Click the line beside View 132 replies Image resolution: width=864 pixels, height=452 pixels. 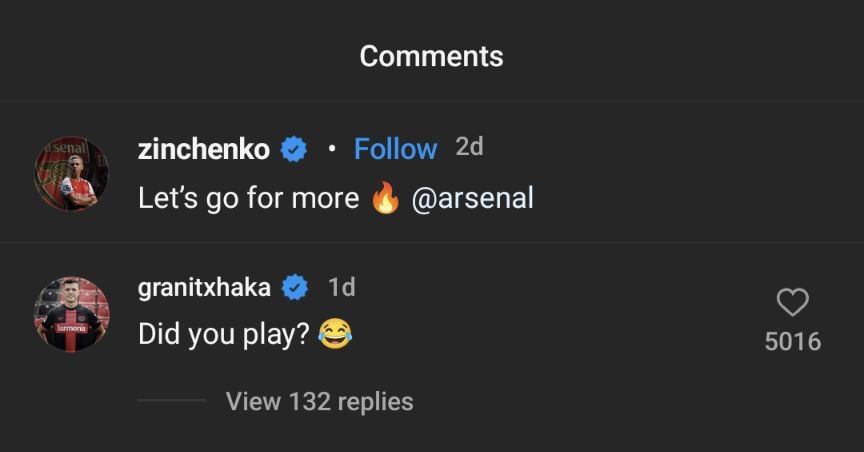click(x=171, y=401)
